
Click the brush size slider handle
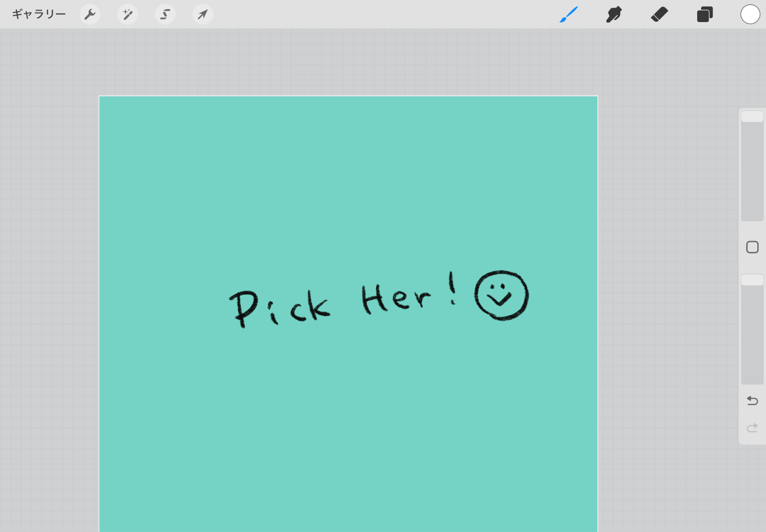pyautogui.click(x=752, y=116)
